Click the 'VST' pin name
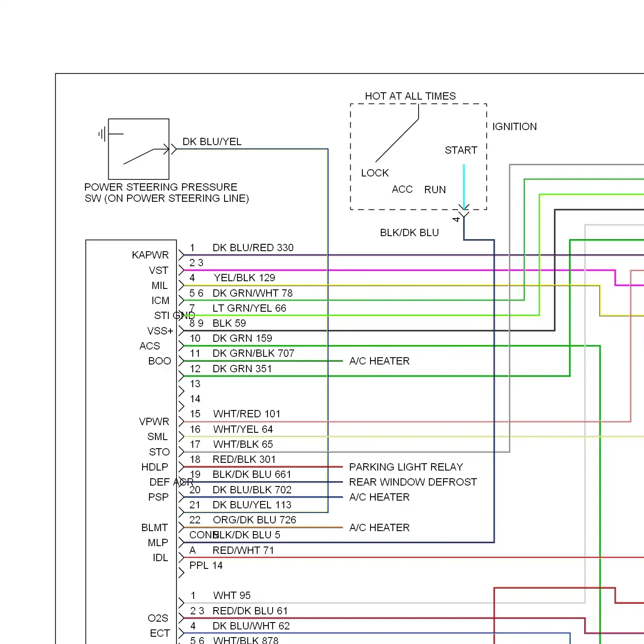 tap(158, 270)
